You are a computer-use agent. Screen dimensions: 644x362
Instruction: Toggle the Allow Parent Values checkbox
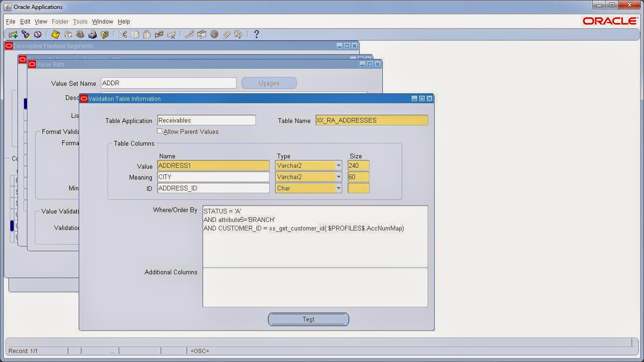[160, 131]
